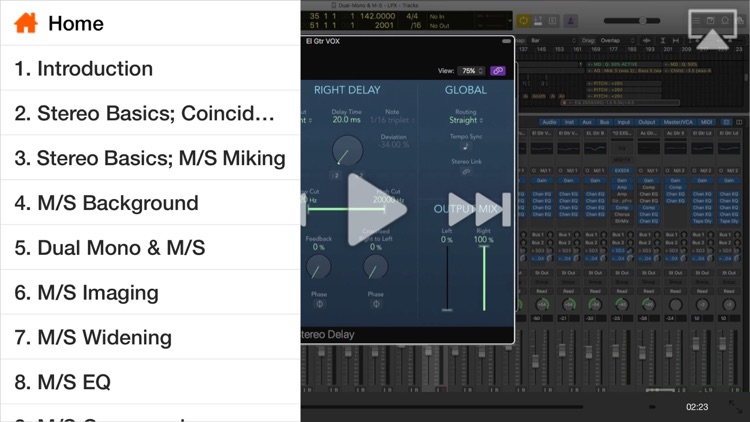
Task: Toggle purple Link button in plugin header
Action: pyautogui.click(x=497, y=71)
